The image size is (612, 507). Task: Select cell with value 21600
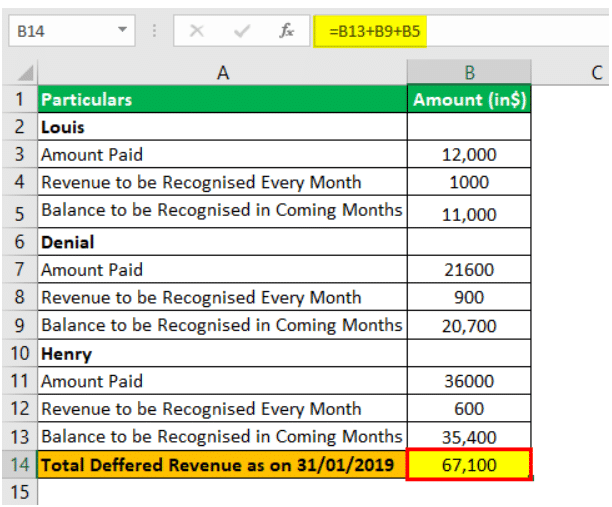click(x=469, y=269)
